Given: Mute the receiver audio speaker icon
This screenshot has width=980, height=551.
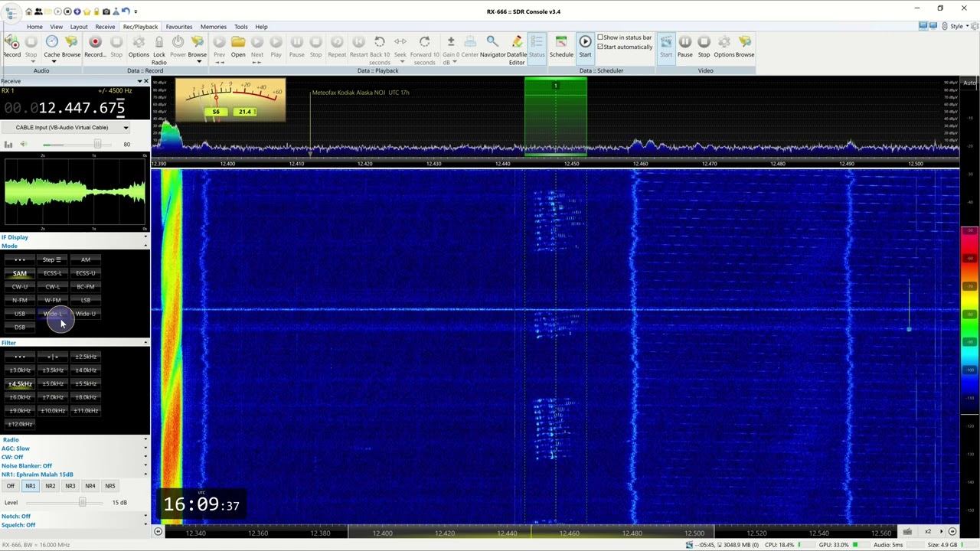Looking at the screenshot, I should 23,144.
